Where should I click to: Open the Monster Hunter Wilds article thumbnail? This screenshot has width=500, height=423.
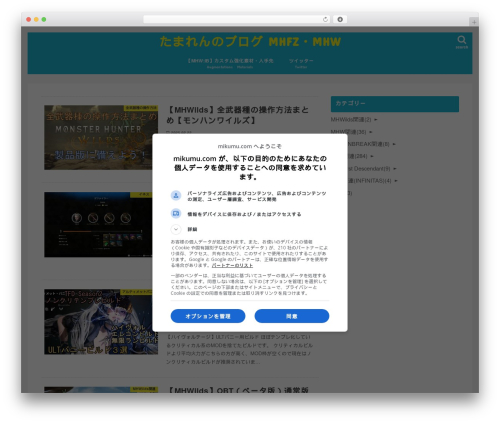pyautogui.click(x=101, y=137)
